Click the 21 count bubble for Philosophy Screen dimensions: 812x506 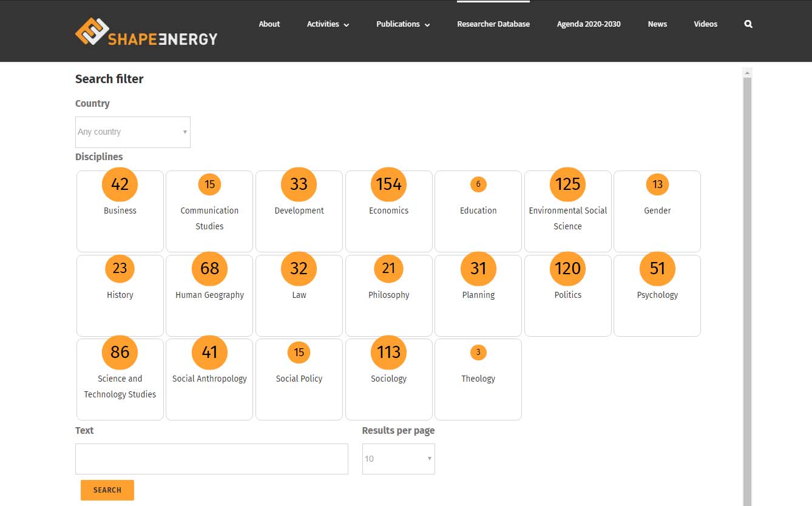point(389,269)
